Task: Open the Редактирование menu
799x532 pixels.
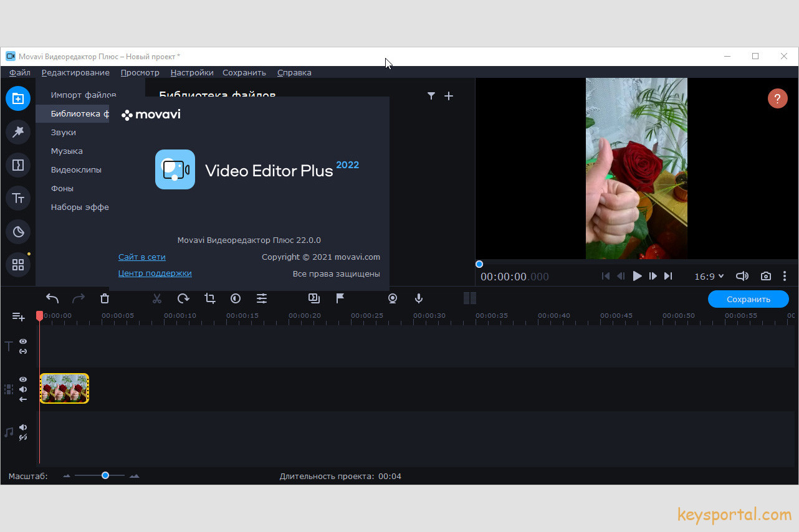Action: click(x=75, y=73)
